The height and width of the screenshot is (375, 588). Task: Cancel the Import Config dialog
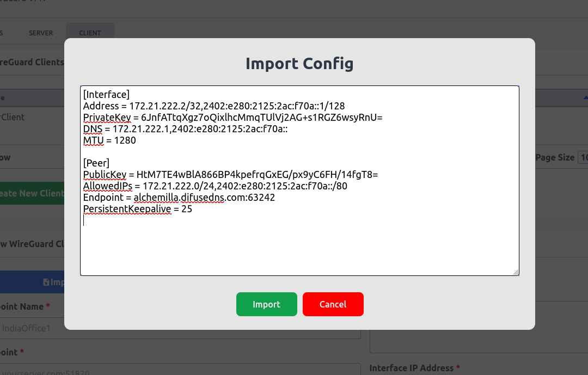333,304
